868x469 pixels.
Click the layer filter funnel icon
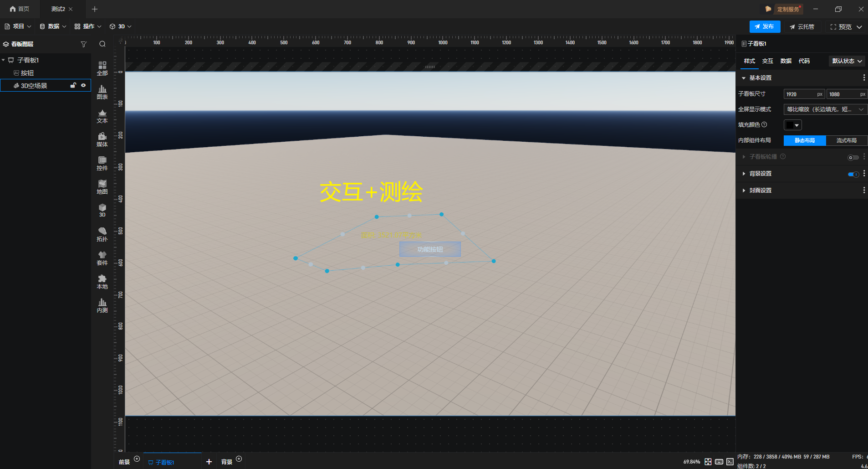click(x=83, y=44)
